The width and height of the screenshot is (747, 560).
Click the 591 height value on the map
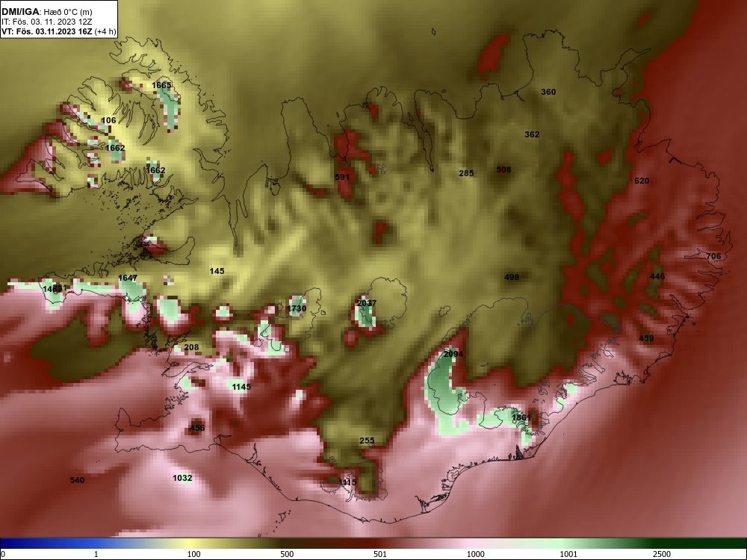(x=342, y=177)
